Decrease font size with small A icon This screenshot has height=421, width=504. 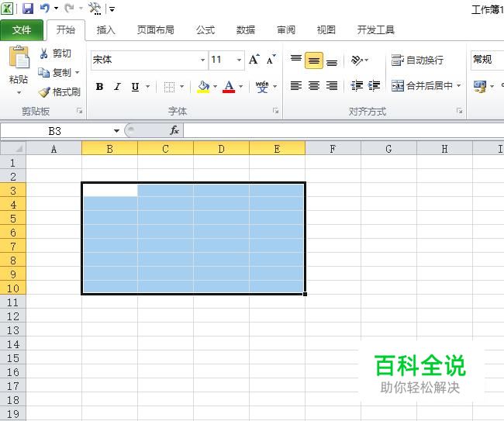pyautogui.click(x=271, y=60)
